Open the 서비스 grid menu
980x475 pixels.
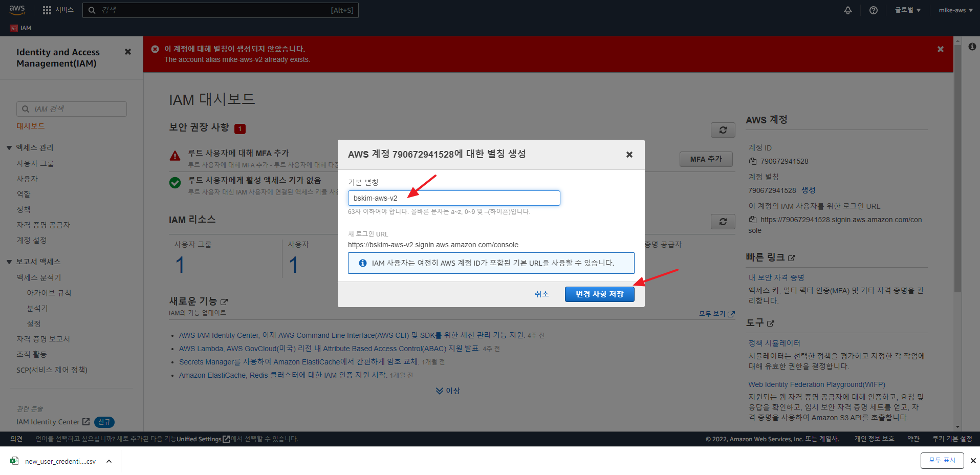[x=58, y=10]
